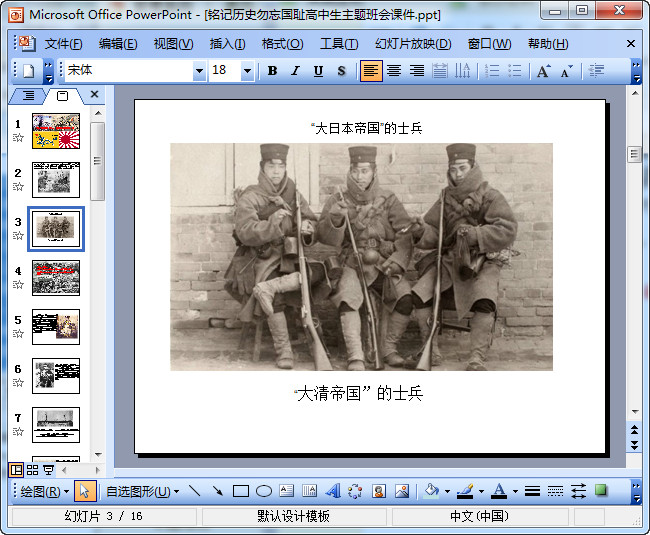Center align the text
650x535 pixels.
coord(394,71)
